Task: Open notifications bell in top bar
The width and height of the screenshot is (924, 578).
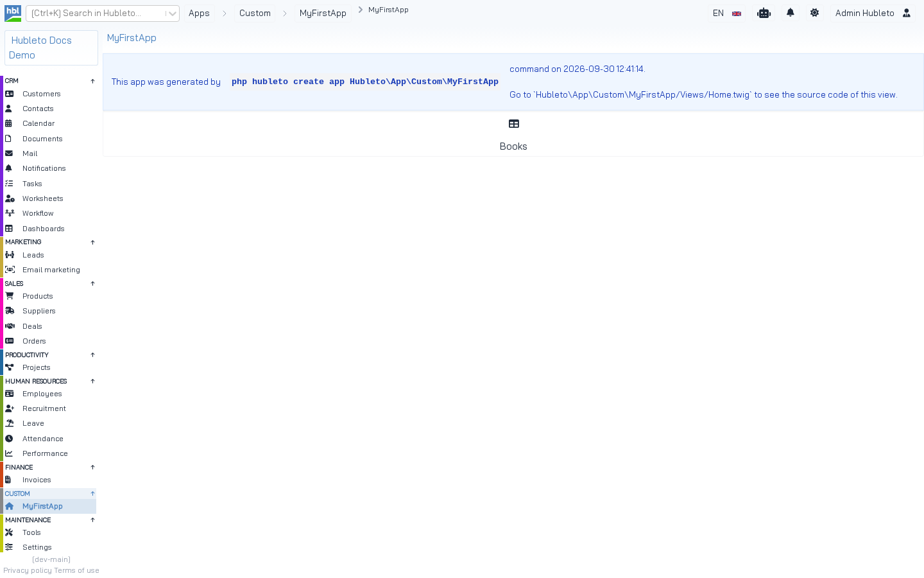Action: tap(791, 13)
